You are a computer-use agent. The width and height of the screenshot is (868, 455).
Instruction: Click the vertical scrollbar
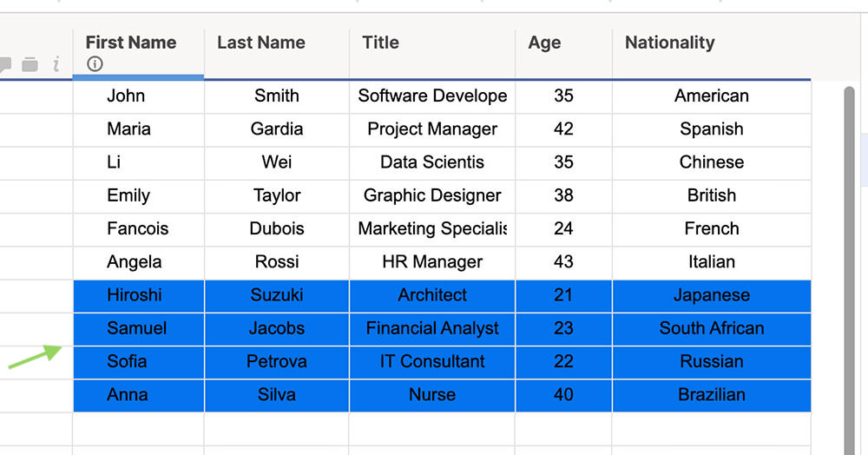click(x=849, y=270)
